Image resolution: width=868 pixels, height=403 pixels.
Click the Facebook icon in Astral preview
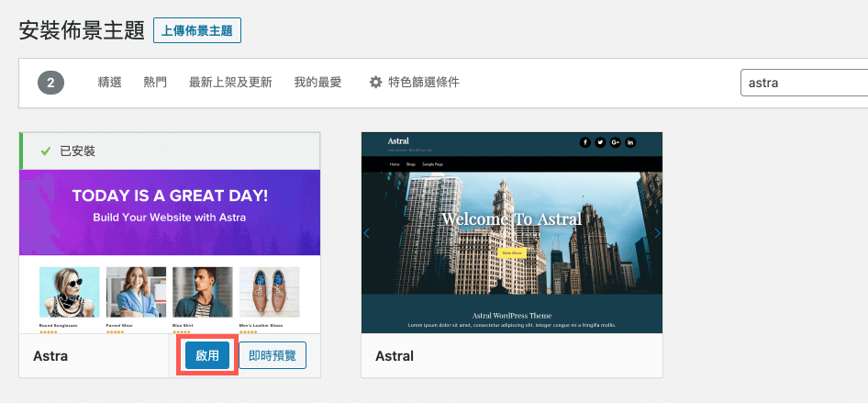pos(585,142)
